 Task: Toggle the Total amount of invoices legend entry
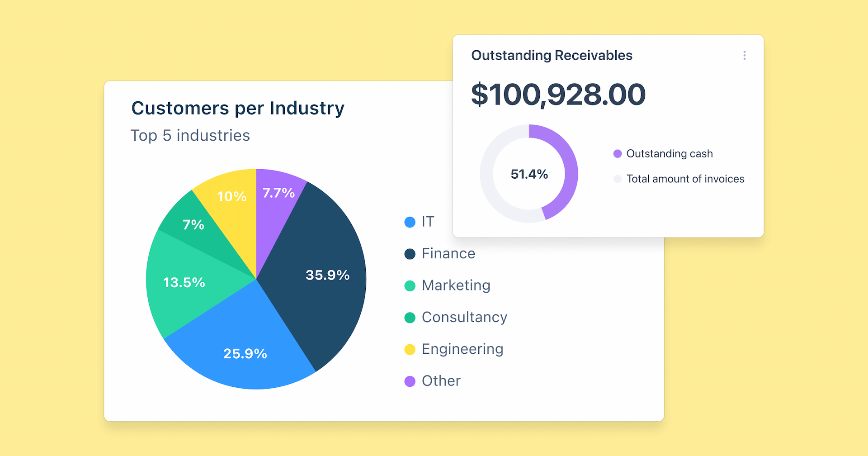(x=685, y=179)
